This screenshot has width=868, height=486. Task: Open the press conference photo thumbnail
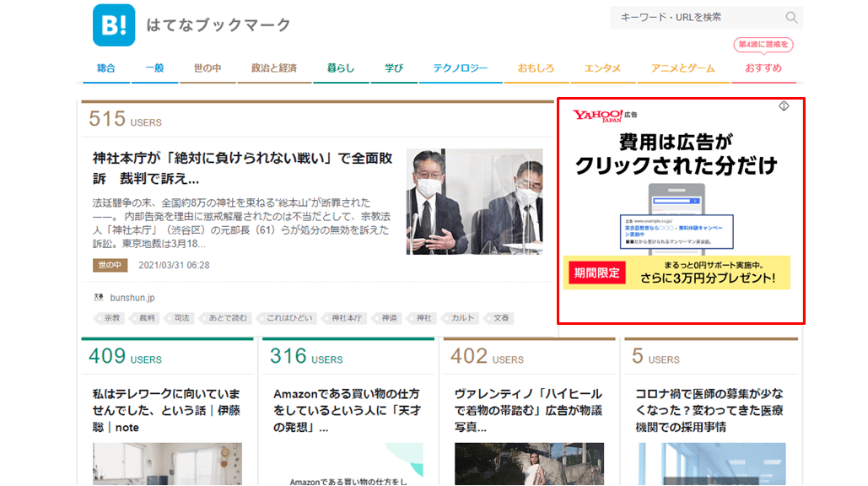tap(474, 202)
